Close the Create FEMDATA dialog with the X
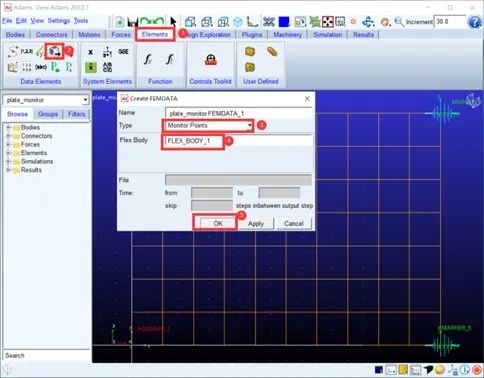 [x=307, y=99]
